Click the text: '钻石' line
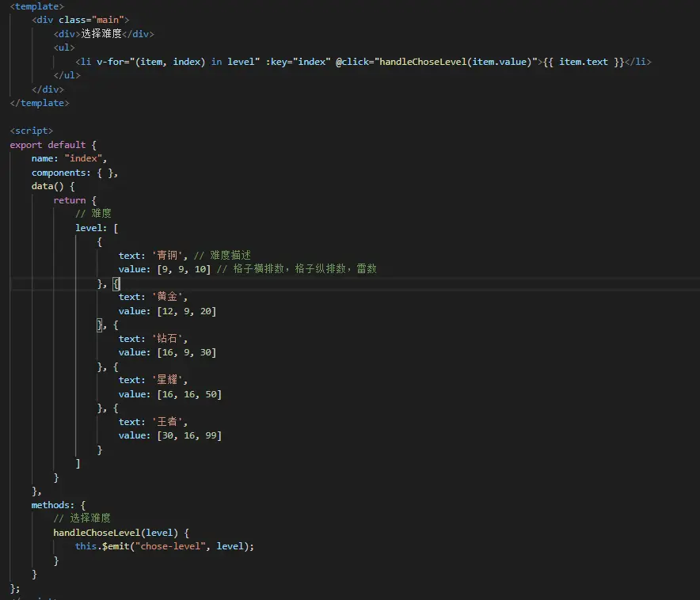The width and height of the screenshot is (700, 600). point(153,339)
